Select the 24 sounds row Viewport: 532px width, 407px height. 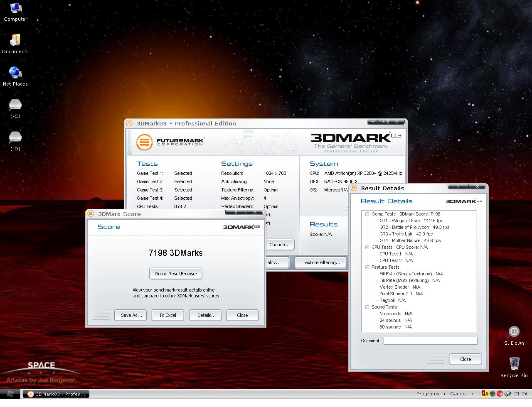point(396,321)
